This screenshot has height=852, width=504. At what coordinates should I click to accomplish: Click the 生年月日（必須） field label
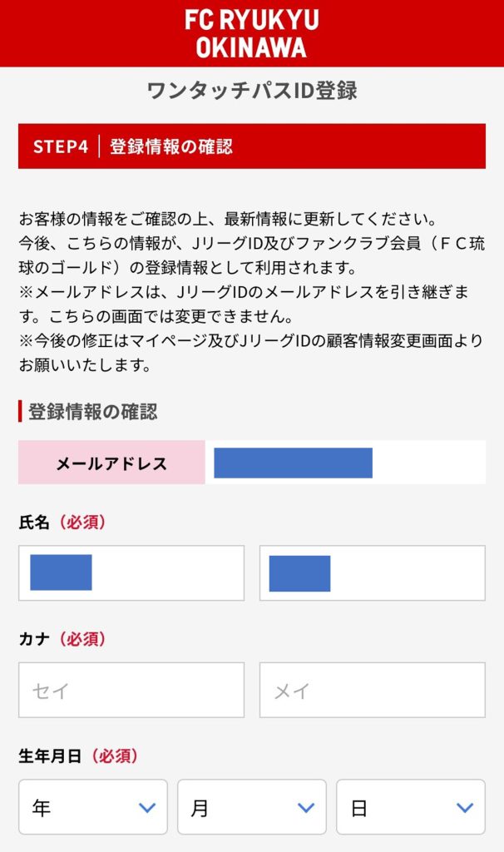pos(78,756)
